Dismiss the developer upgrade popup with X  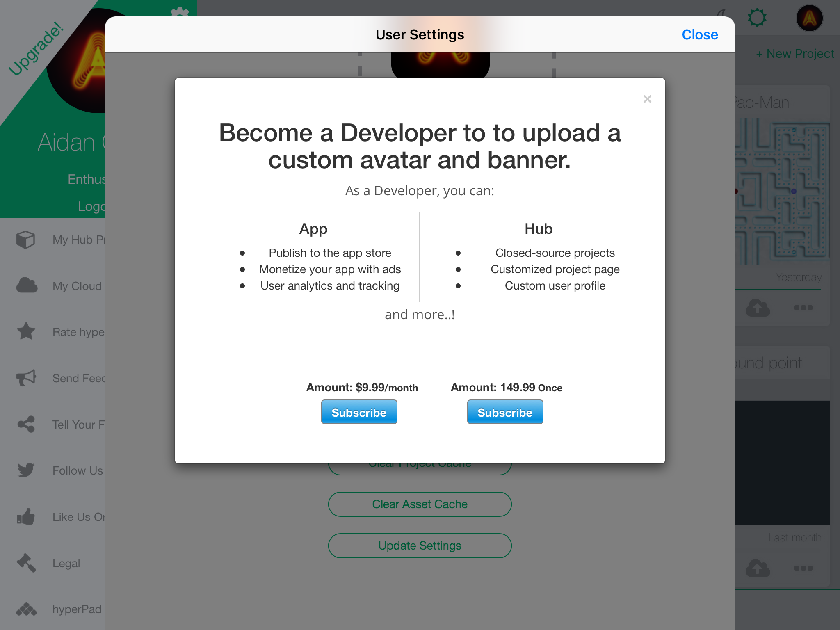[647, 99]
